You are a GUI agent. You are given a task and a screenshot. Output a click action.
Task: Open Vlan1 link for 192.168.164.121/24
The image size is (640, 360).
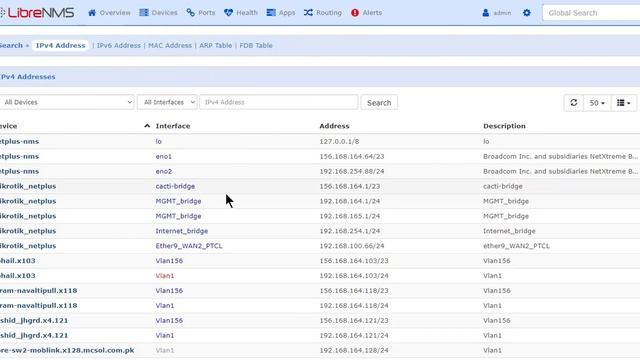(x=164, y=335)
